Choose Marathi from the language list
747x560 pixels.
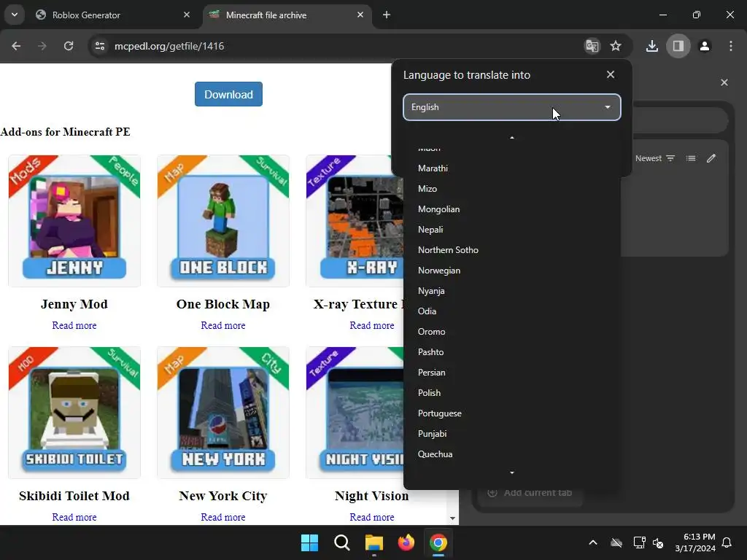(511, 168)
